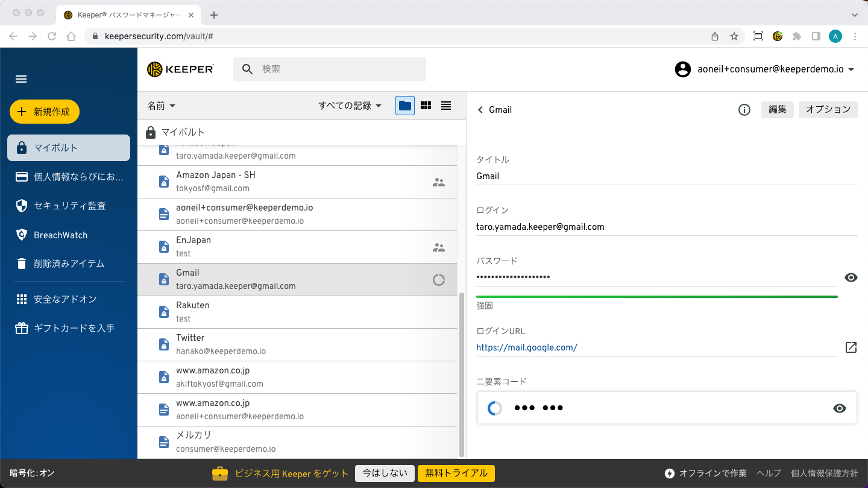868x488 pixels.
Task: Show the hidden password with eye icon
Action: [x=851, y=277]
